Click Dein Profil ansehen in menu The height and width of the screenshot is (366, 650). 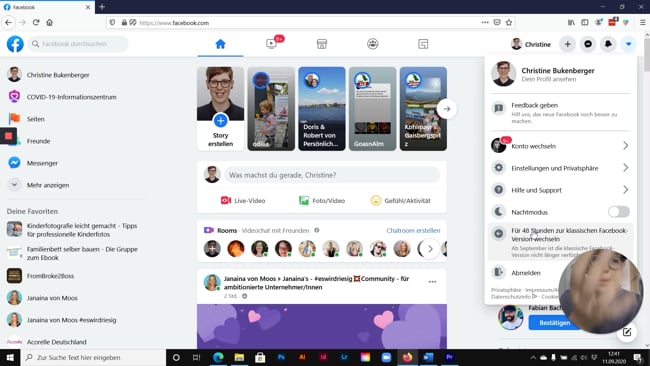(x=548, y=79)
